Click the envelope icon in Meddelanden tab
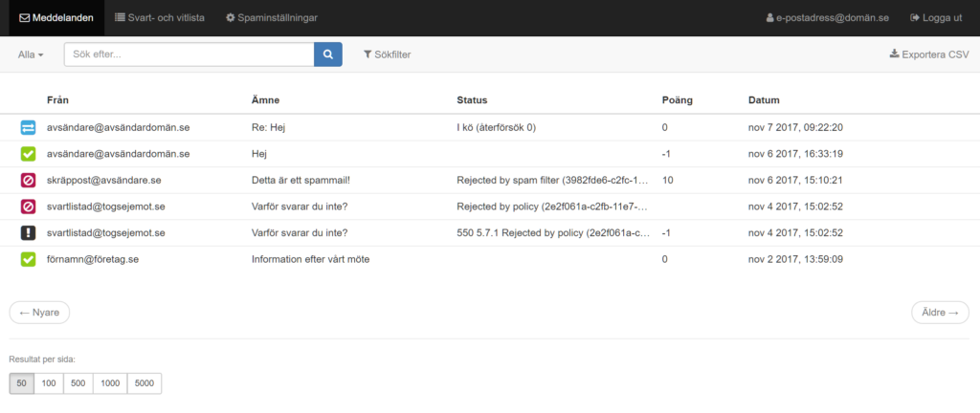This screenshot has width=980, height=413. pos(24,18)
